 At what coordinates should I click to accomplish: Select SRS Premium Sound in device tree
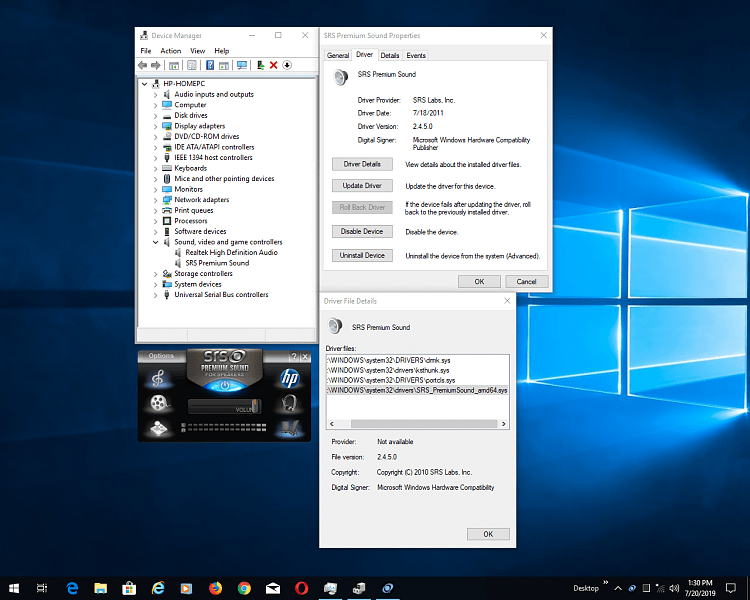pyautogui.click(x=217, y=263)
